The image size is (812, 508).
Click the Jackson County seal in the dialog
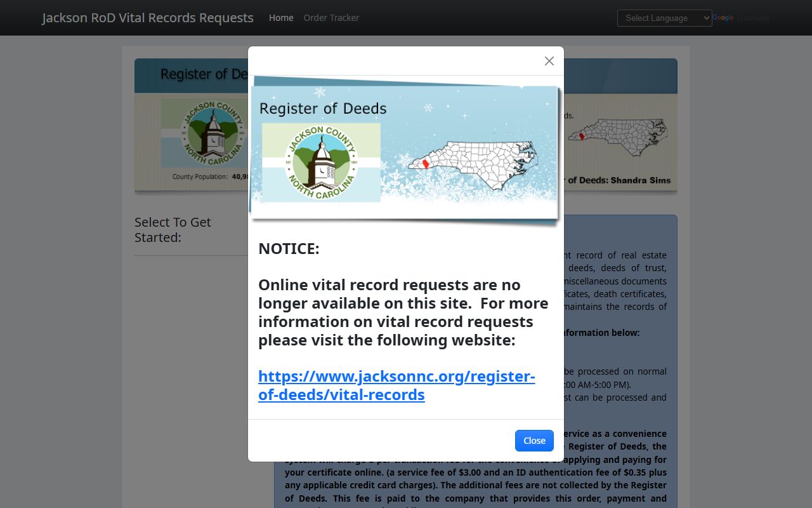point(321,163)
